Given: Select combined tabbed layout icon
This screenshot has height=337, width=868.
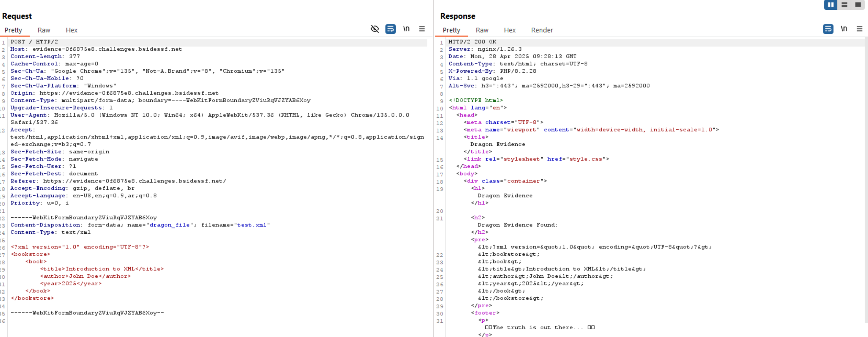Looking at the screenshot, I should [858, 5].
